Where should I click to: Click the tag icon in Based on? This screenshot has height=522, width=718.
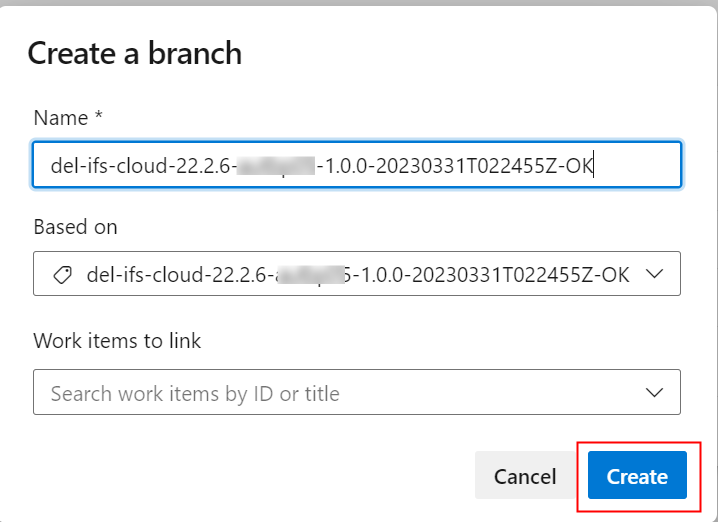[x=62, y=275]
